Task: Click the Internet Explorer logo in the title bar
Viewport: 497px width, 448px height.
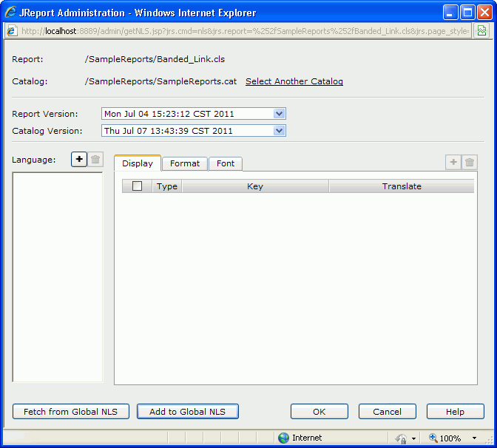Action: point(10,13)
